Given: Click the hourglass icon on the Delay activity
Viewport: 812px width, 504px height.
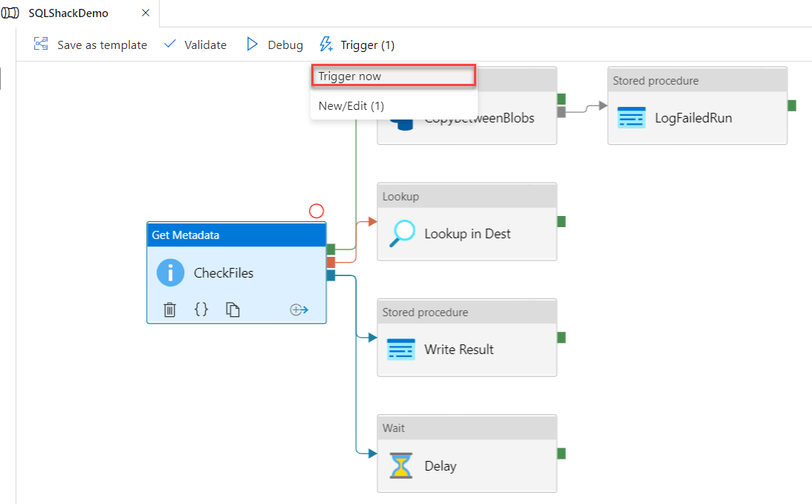Looking at the screenshot, I should click(401, 465).
